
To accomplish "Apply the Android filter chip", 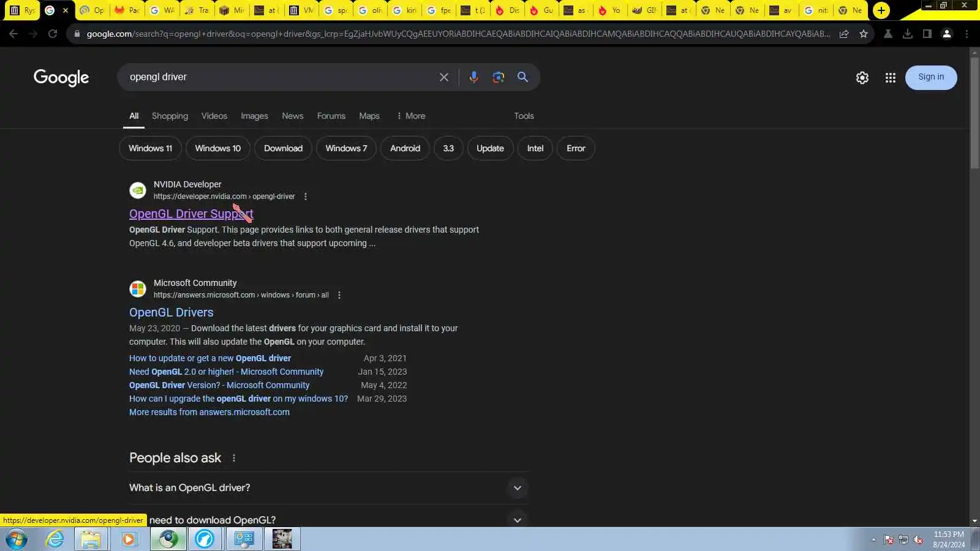I will 405,148.
